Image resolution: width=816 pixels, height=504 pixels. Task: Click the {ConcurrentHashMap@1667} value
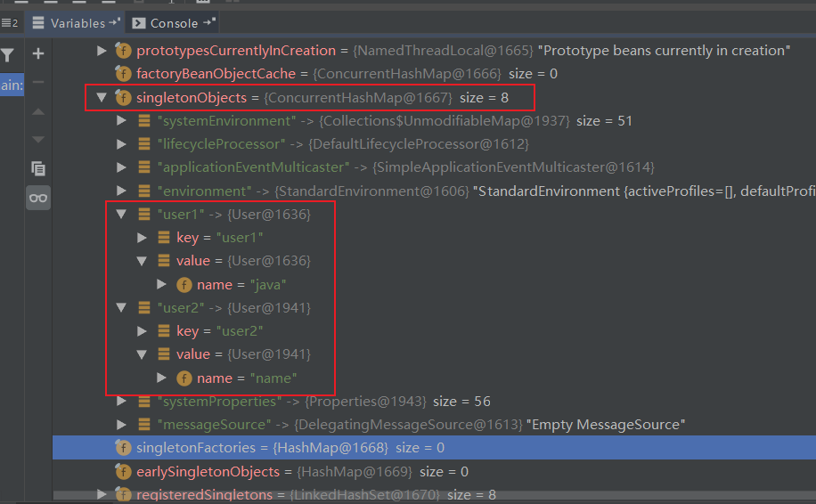pos(358,97)
